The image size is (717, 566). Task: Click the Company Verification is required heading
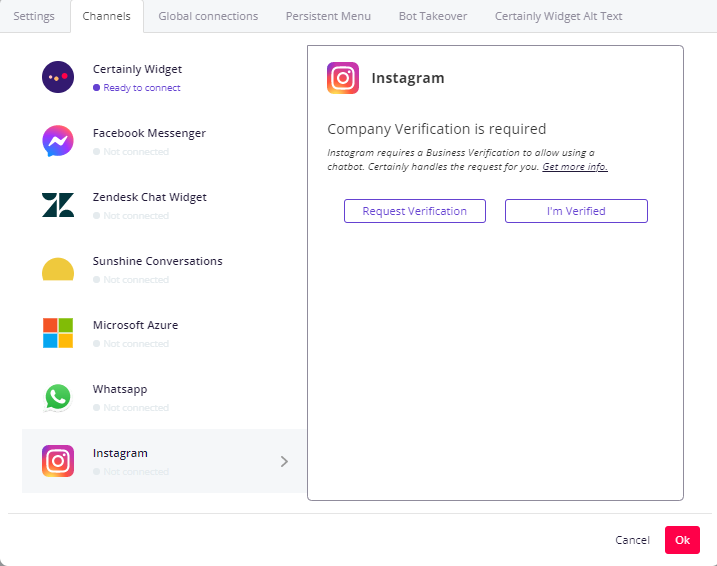(437, 129)
